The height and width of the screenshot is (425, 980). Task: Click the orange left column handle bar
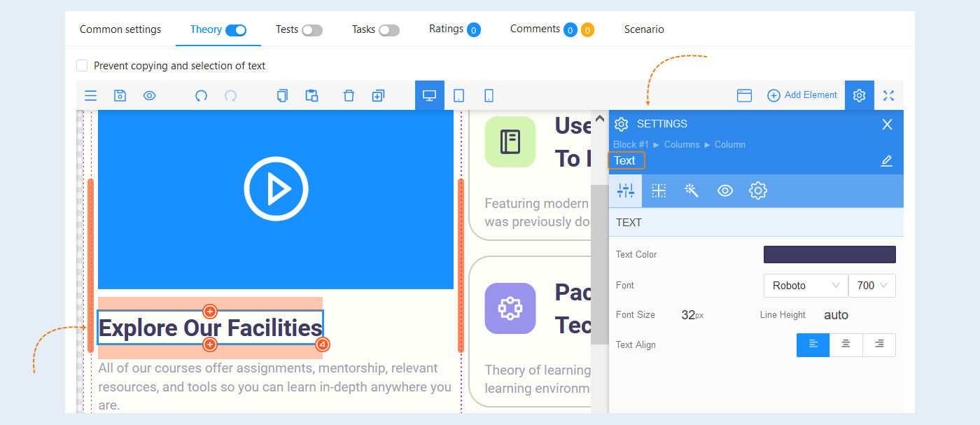[90, 265]
